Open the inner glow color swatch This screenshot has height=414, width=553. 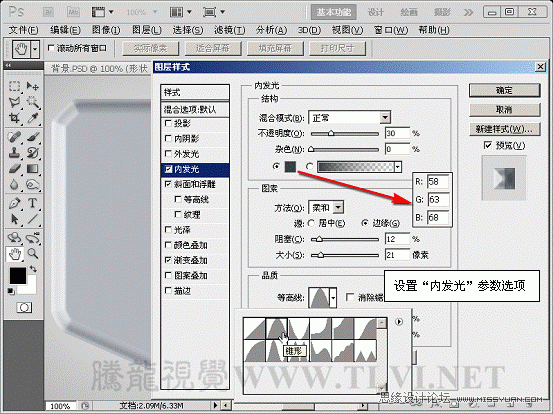point(290,167)
